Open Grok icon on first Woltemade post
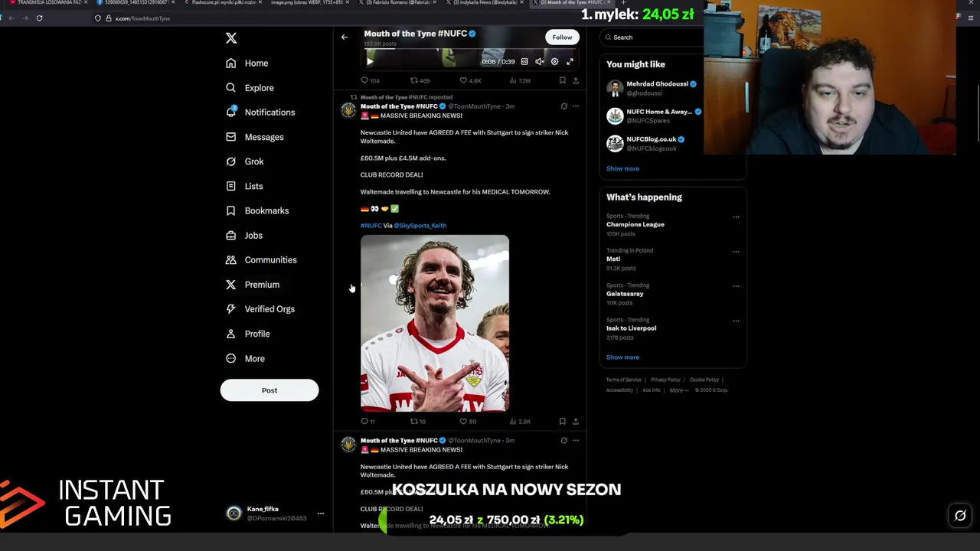 [564, 106]
